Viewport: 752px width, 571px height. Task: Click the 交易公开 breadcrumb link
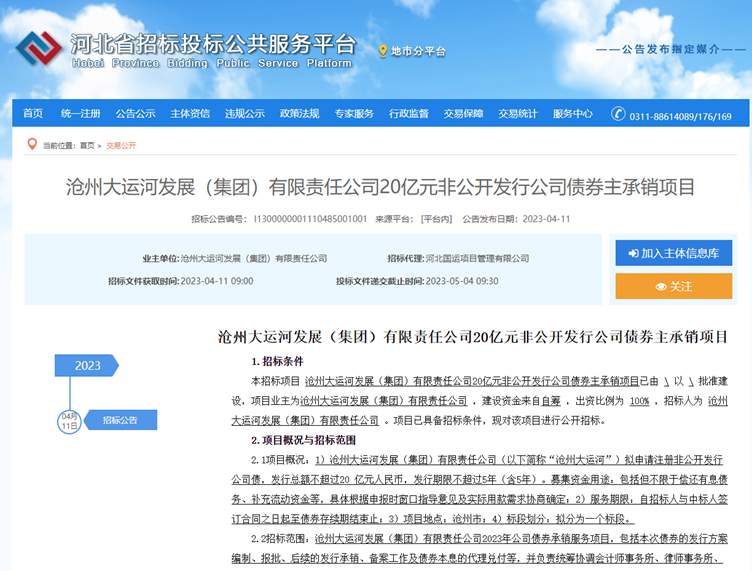point(121,146)
